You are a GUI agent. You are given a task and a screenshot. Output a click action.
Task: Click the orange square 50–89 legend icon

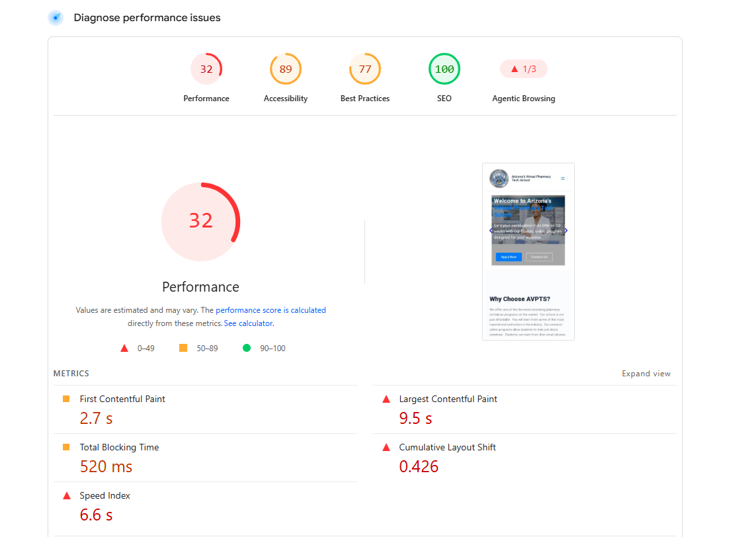(x=183, y=348)
